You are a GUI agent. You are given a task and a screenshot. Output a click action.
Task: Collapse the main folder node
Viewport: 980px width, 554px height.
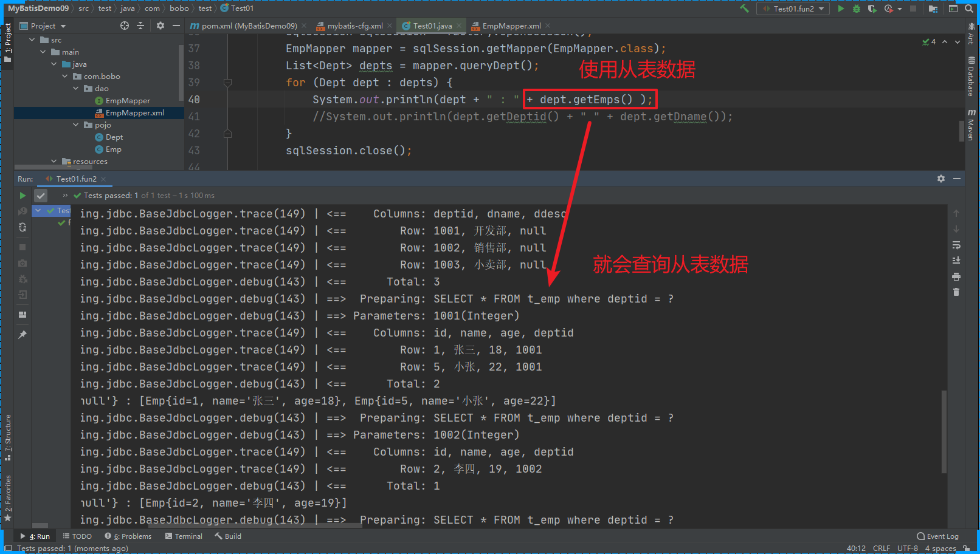pyautogui.click(x=43, y=52)
